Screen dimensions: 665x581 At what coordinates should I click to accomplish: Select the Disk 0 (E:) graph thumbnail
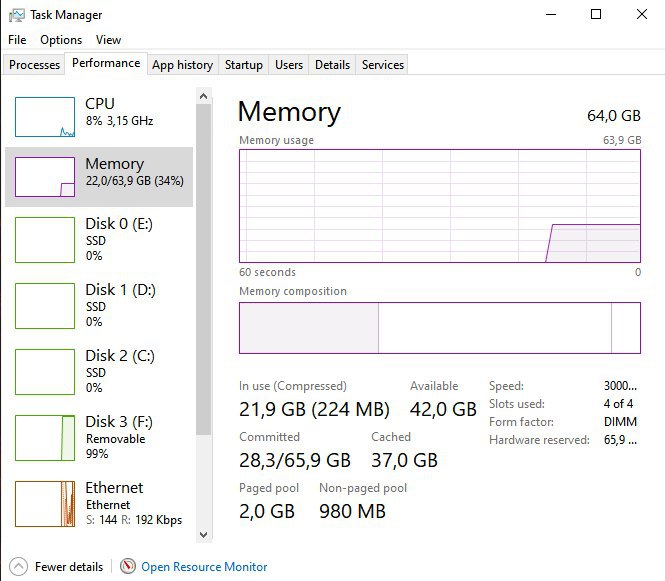pyautogui.click(x=45, y=240)
